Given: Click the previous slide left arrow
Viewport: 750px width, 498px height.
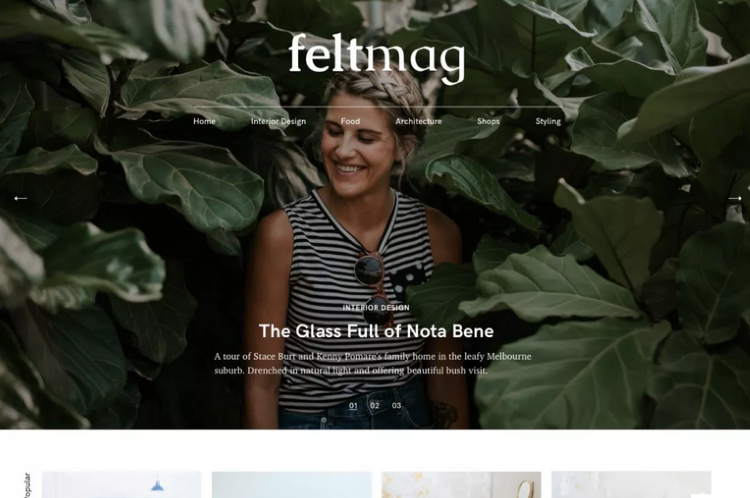Looking at the screenshot, I should click(20, 198).
